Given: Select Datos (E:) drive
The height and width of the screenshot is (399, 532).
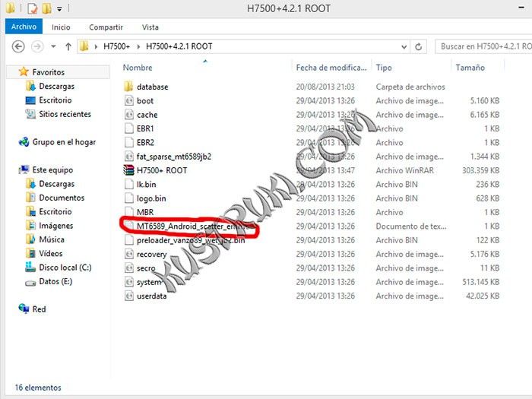Looking at the screenshot, I should tap(55, 281).
